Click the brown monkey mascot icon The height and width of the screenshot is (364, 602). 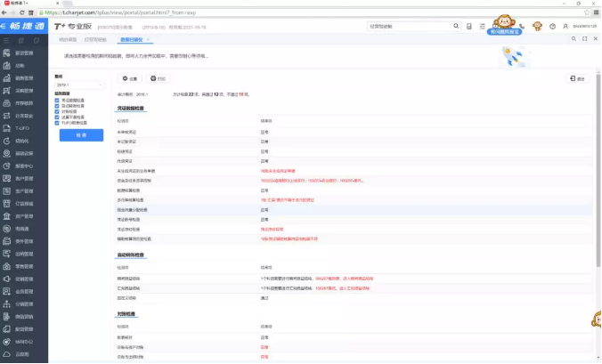(536, 27)
